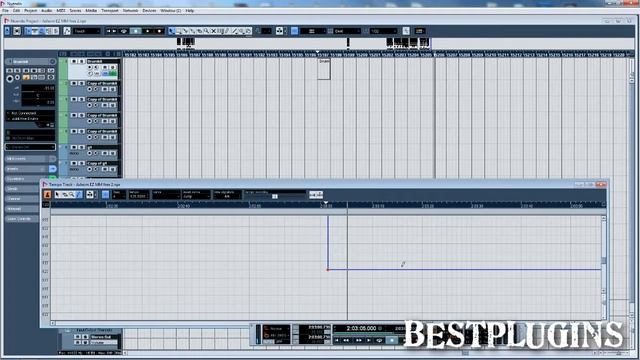Select the Split scissors tool
This screenshot has height=360, width=640.
tap(185, 31)
